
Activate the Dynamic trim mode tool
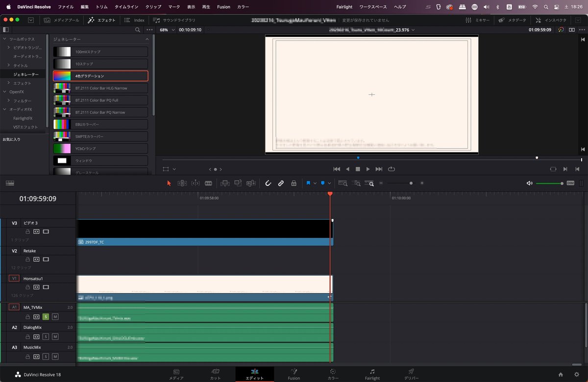196,183
